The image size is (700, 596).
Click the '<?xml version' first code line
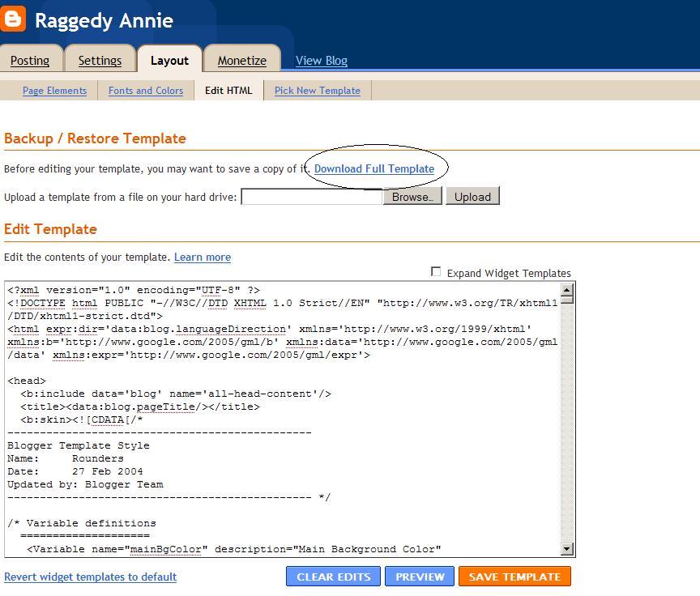click(134, 290)
